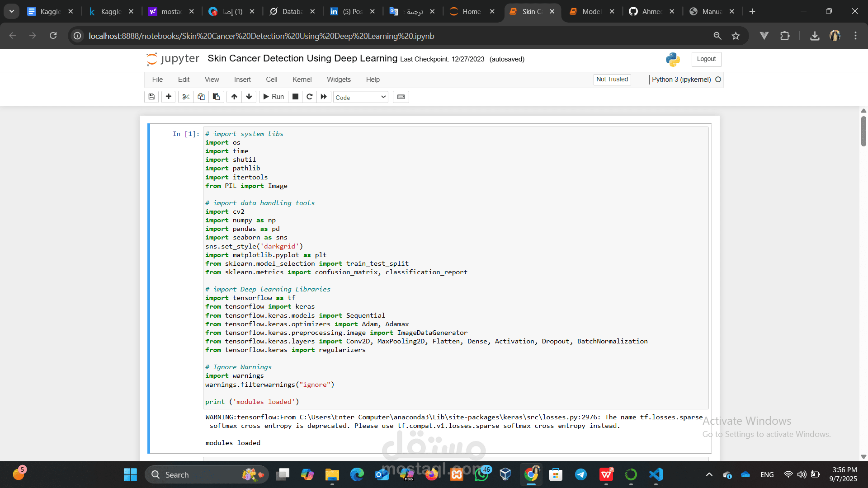The width and height of the screenshot is (868, 488).
Task: Restart the kernel circular arrow icon
Action: click(x=310, y=97)
